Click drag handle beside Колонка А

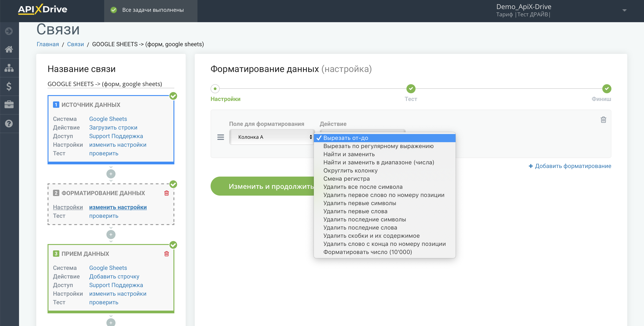coord(221,137)
